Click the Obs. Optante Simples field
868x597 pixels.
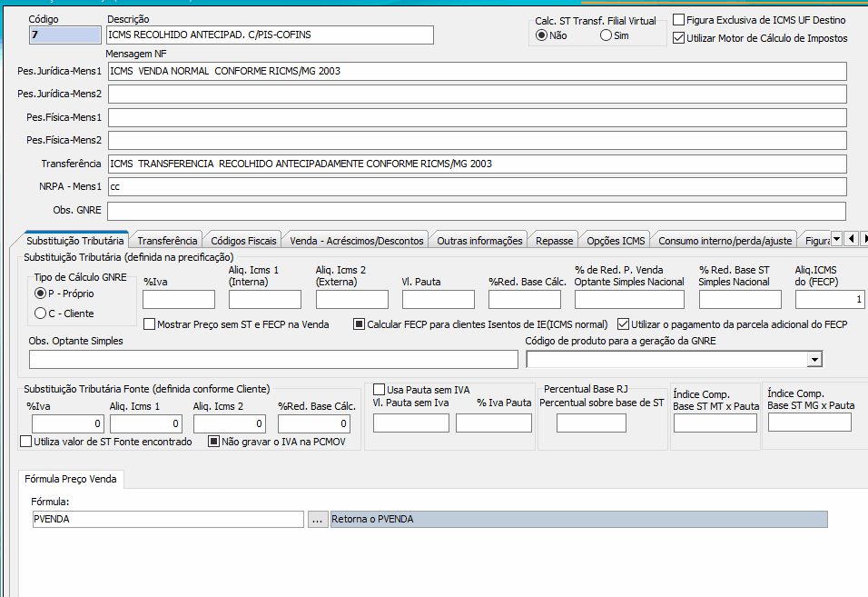click(x=273, y=360)
